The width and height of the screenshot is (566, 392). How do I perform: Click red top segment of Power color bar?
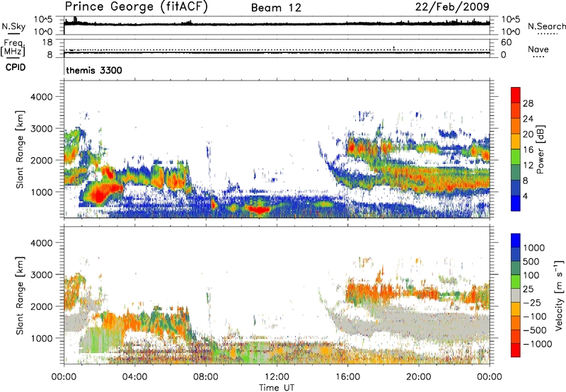pyautogui.click(x=516, y=95)
